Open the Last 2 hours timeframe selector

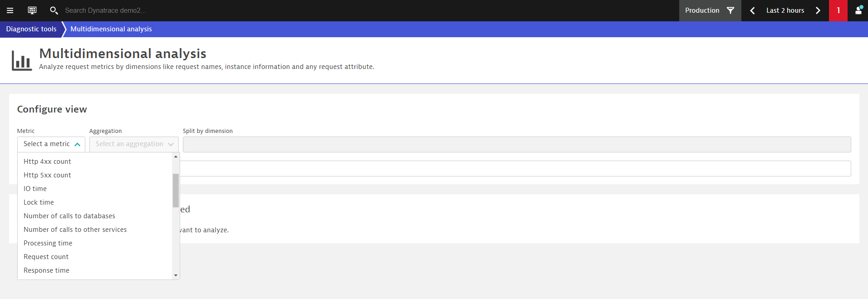pyautogui.click(x=785, y=10)
